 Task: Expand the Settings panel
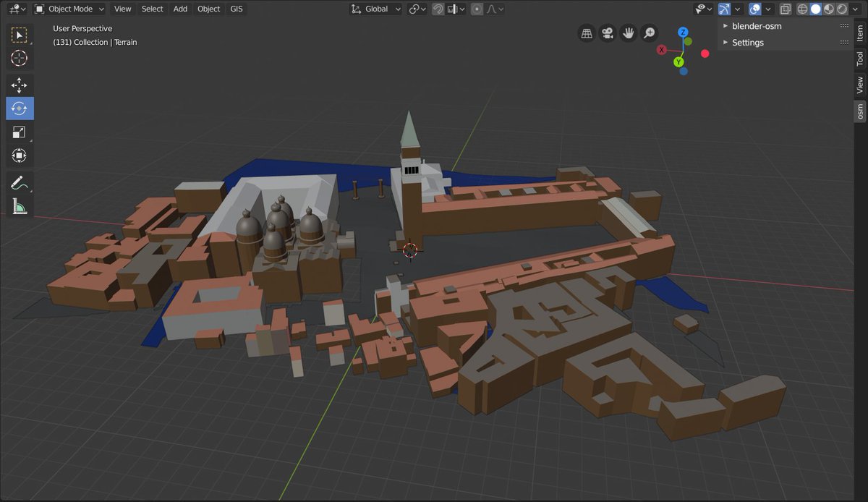coord(747,43)
